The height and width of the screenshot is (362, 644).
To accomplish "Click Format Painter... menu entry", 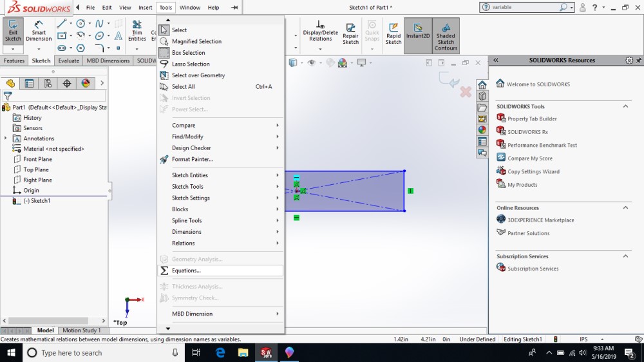I will [220, 160].
